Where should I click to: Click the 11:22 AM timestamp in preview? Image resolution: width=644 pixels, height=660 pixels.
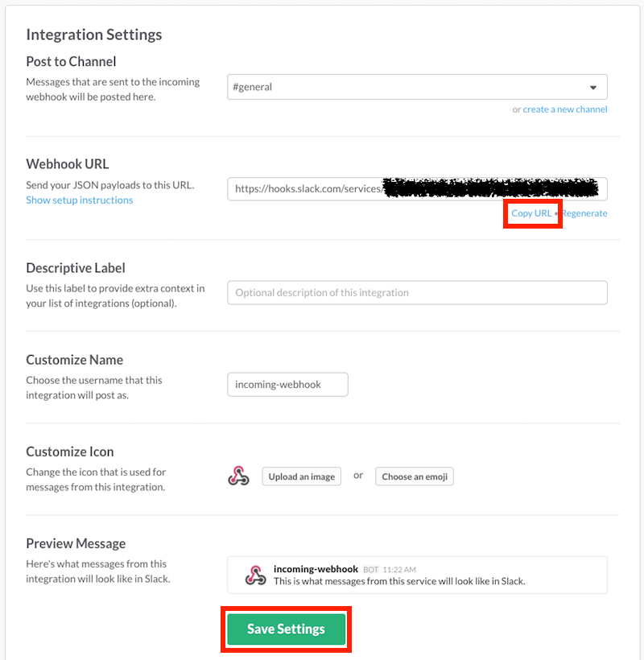click(399, 570)
